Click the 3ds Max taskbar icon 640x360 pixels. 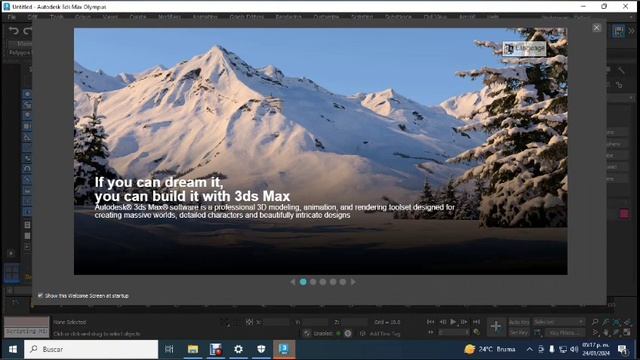tap(284, 349)
